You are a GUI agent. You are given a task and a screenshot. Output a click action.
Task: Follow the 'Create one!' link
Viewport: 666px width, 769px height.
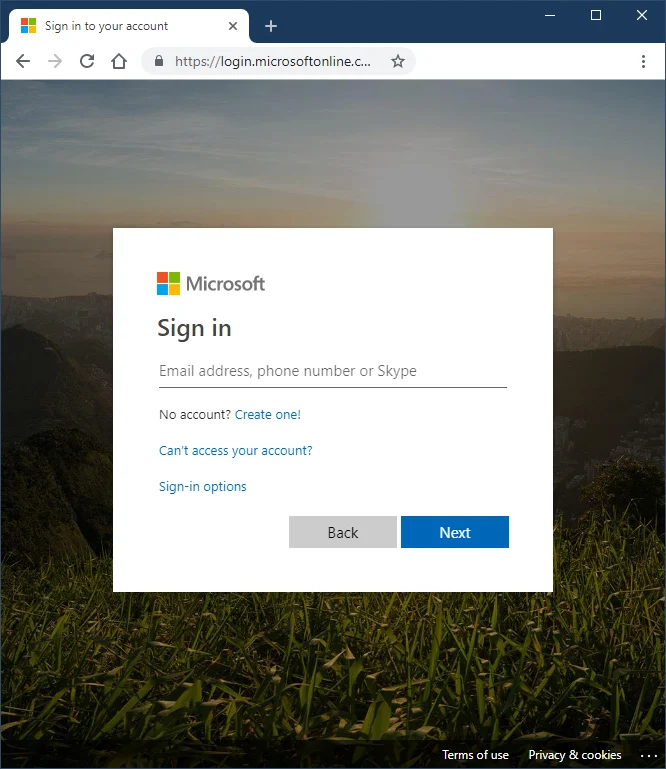pyautogui.click(x=268, y=415)
